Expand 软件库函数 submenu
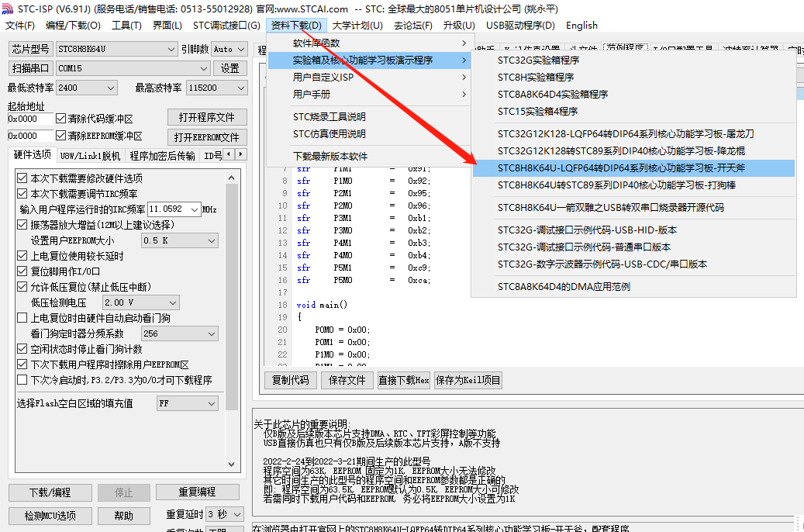804x532 pixels. 369,43
